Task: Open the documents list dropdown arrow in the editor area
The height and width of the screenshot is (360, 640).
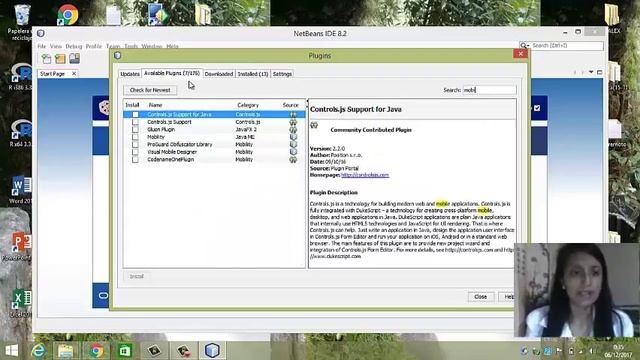Action: click(591, 72)
